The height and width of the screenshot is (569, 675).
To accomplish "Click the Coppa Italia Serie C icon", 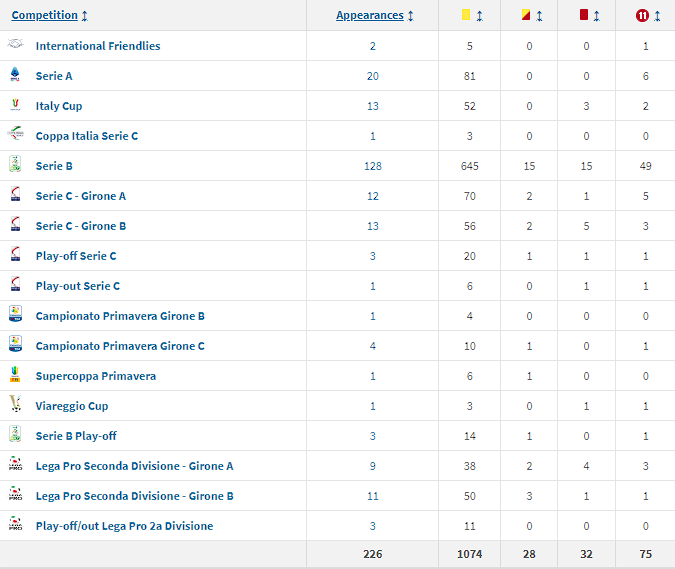I will click(x=15, y=135).
